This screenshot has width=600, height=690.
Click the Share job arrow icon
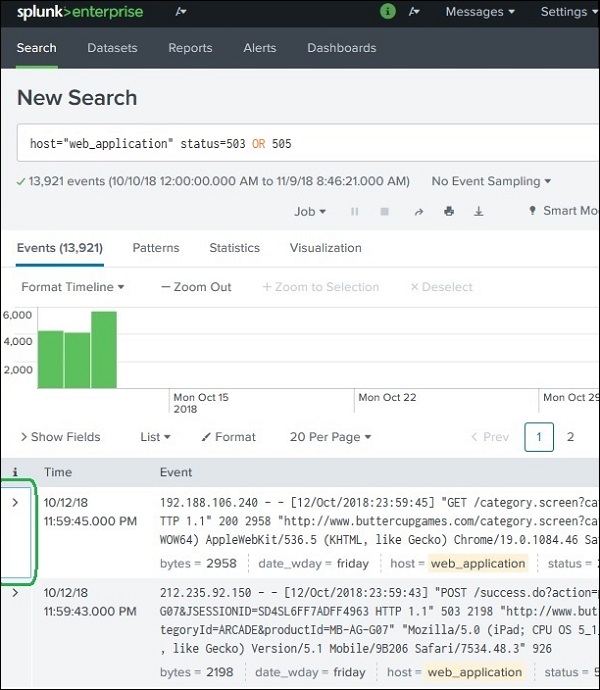pyautogui.click(x=418, y=212)
